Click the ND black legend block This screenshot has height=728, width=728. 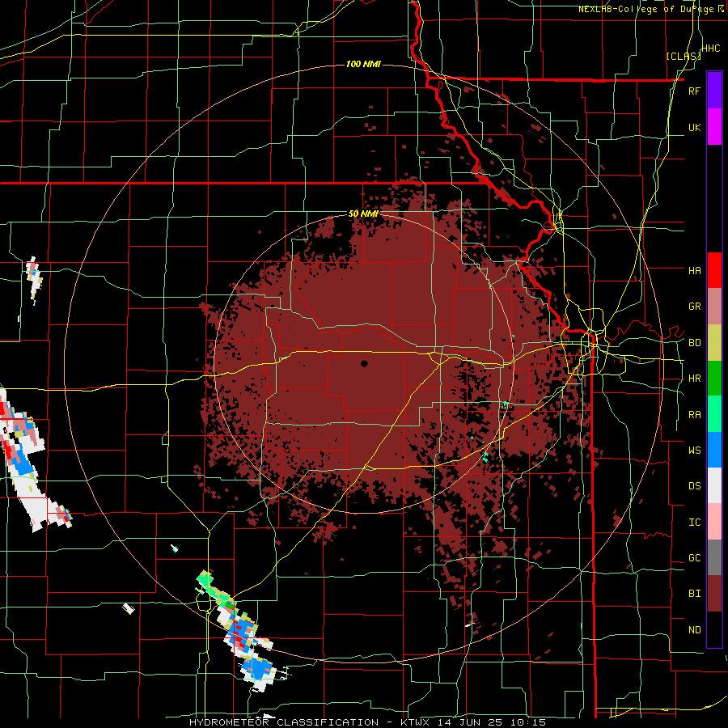[x=714, y=629]
